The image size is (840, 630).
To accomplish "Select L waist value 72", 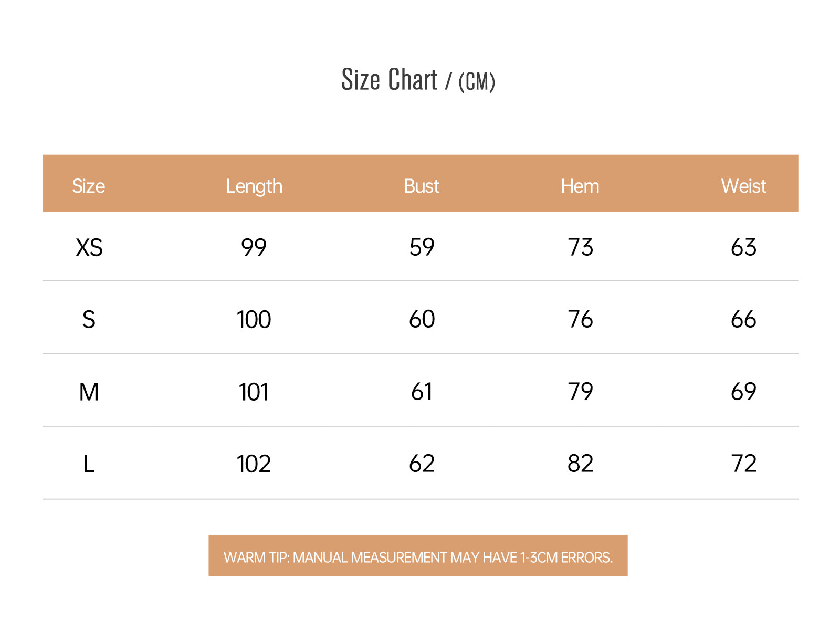I will 744,464.
